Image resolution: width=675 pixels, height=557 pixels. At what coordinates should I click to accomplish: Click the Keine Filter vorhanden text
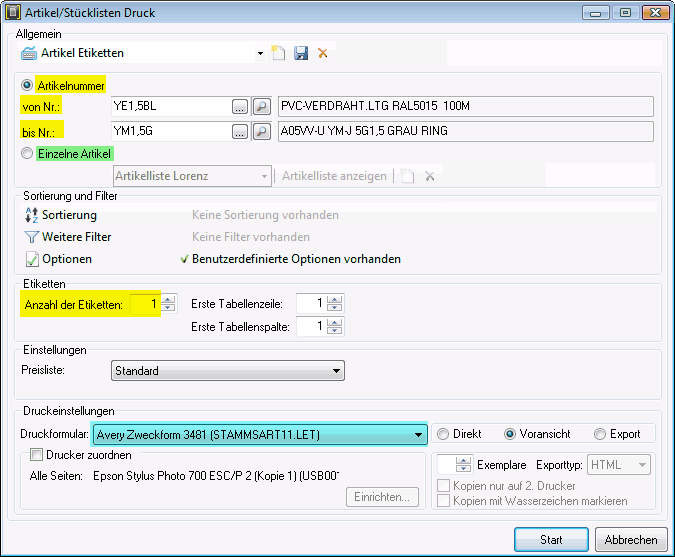tap(251, 237)
